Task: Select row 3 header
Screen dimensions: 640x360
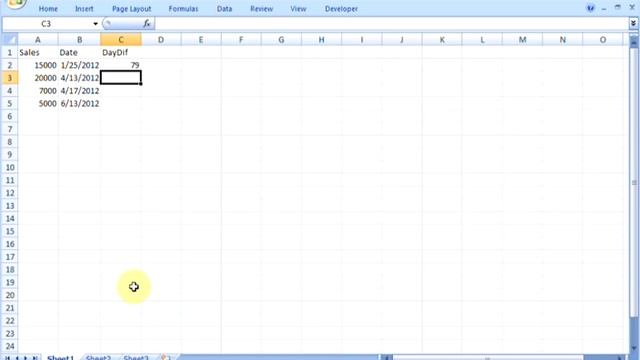Action: [9, 78]
